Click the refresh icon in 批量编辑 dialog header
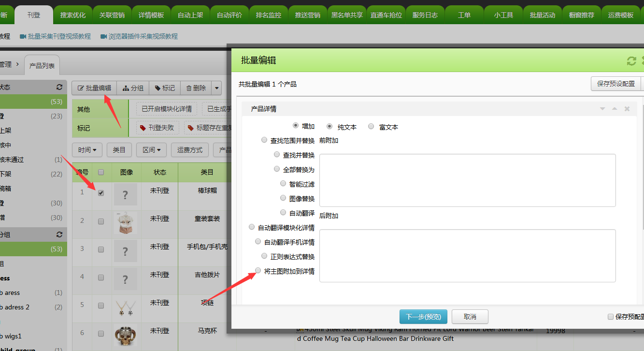This screenshot has width=644, height=351. click(631, 61)
